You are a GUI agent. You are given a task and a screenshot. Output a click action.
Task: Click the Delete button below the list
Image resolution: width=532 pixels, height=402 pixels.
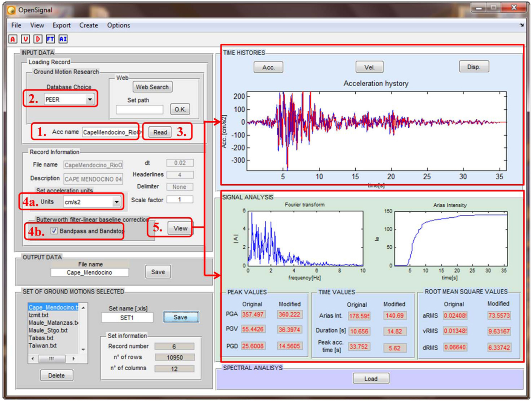tap(57, 376)
